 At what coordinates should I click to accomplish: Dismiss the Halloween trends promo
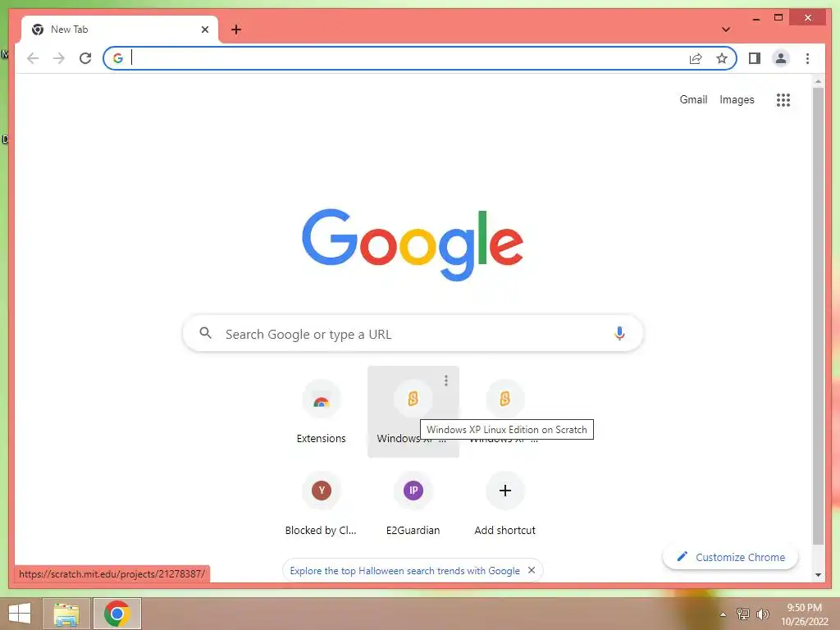532,570
